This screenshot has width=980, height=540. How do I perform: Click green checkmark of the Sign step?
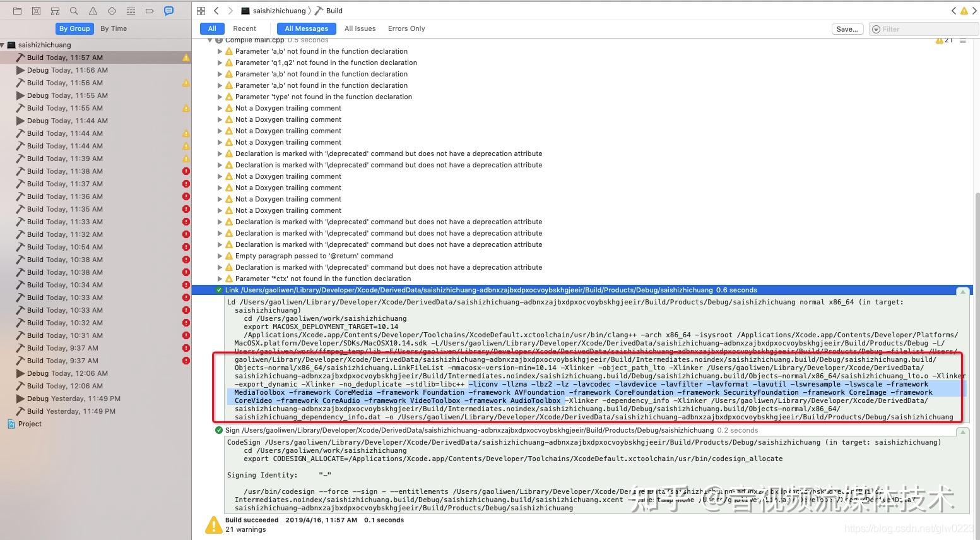point(219,430)
